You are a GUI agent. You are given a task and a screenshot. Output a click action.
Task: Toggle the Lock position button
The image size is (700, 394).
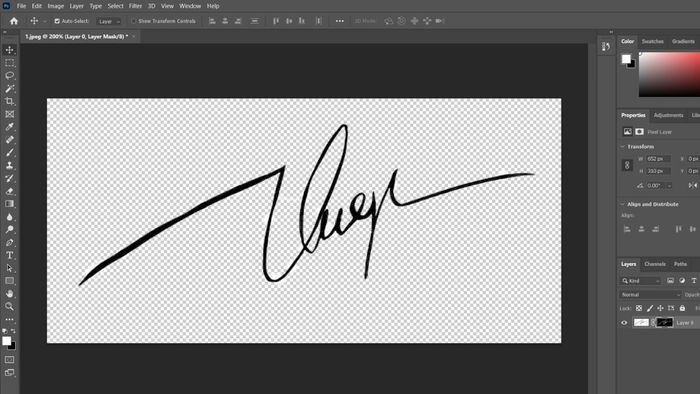point(660,308)
